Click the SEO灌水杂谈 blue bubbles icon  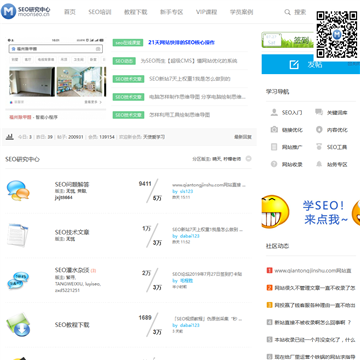pos(18,280)
